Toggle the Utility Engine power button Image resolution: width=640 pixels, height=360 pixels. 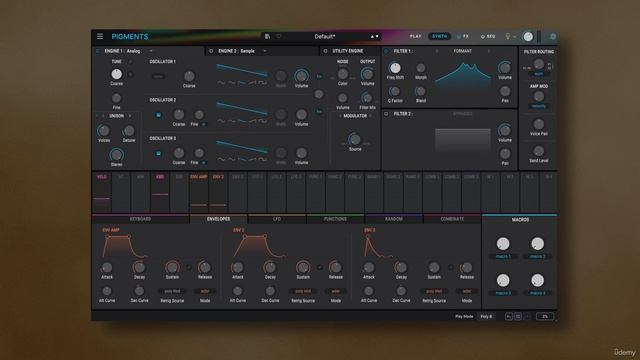(x=325, y=51)
